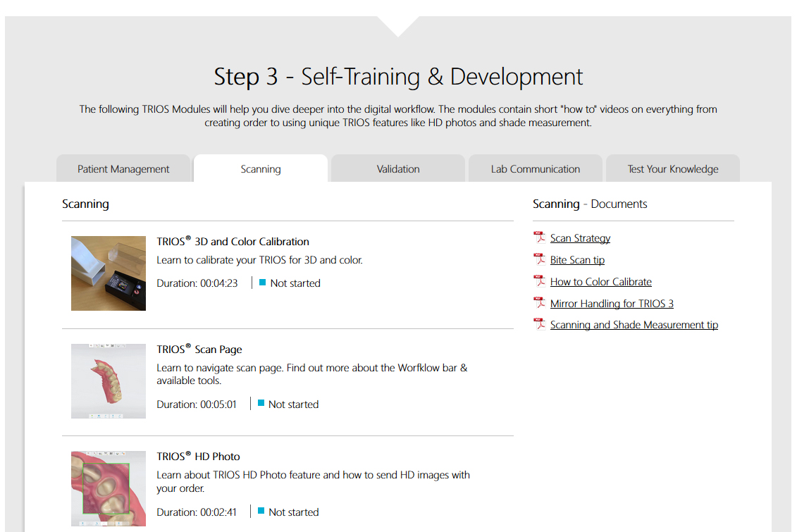The height and width of the screenshot is (532, 797).
Task: Open the TRIOS HD Photo video thumbnail
Action: click(109, 488)
